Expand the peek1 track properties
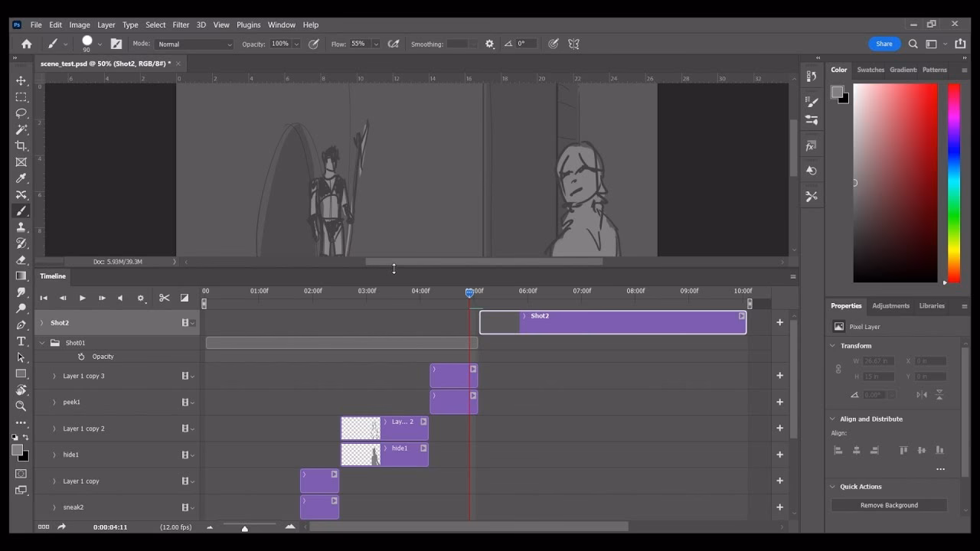 [x=54, y=402]
